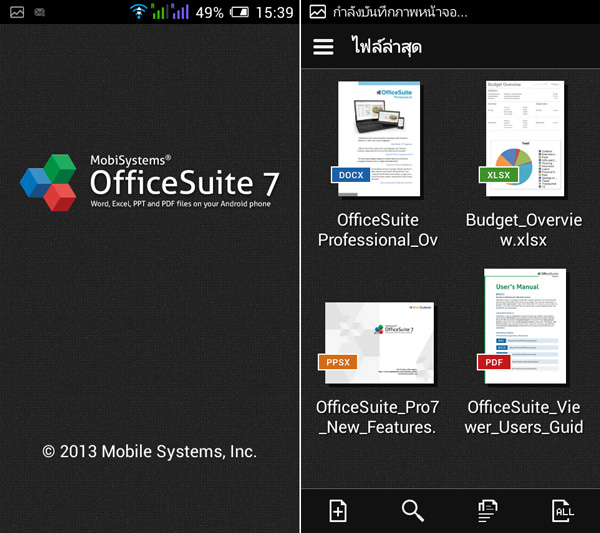Screen dimensions: 600x533
Task: Select the OfficeSuite_Viewer_Users_Guid file name
Action: (x=523, y=417)
